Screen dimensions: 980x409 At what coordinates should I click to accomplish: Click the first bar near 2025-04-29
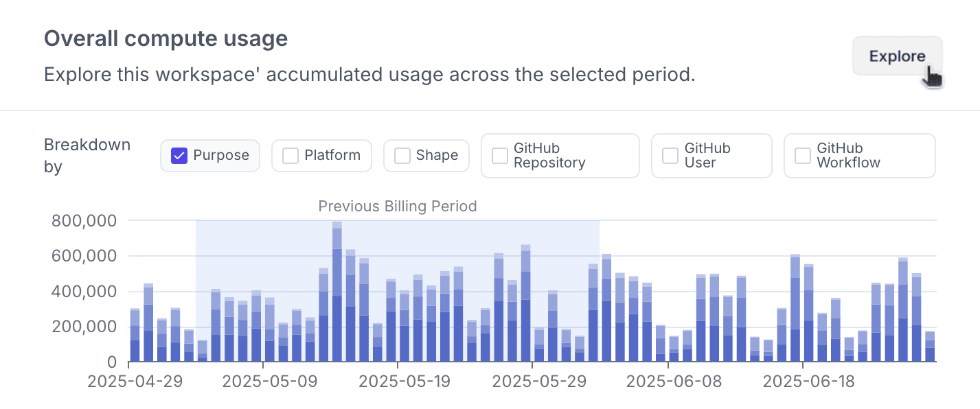coord(133,336)
